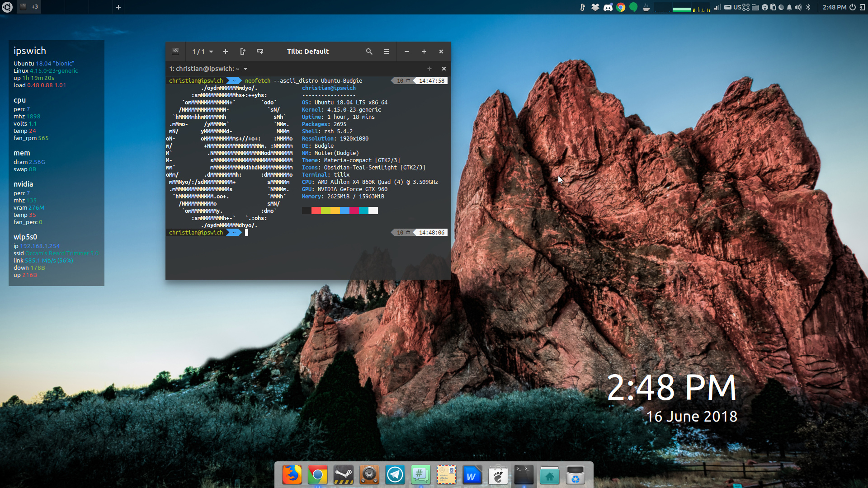
Task: Toggle the Tilix sidebar session view icon
Action: click(175, 52)
